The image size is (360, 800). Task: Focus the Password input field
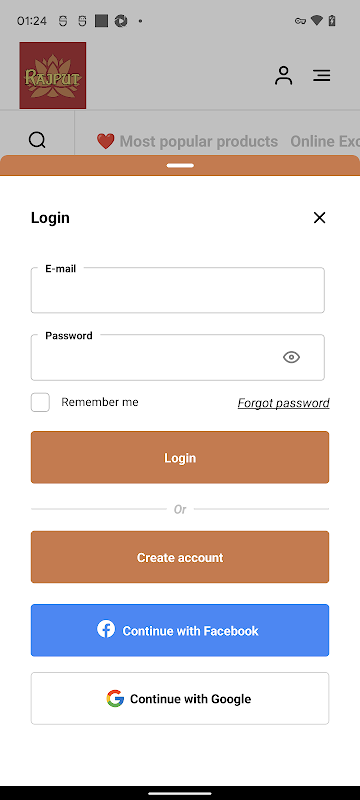point(177,357)
